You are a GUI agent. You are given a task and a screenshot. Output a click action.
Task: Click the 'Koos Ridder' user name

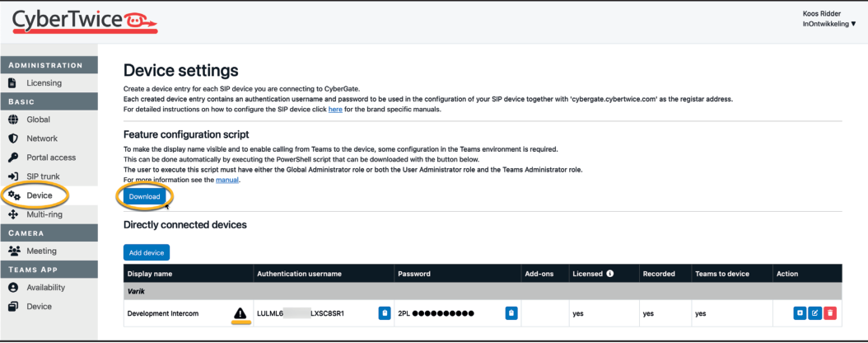point(821,14)
